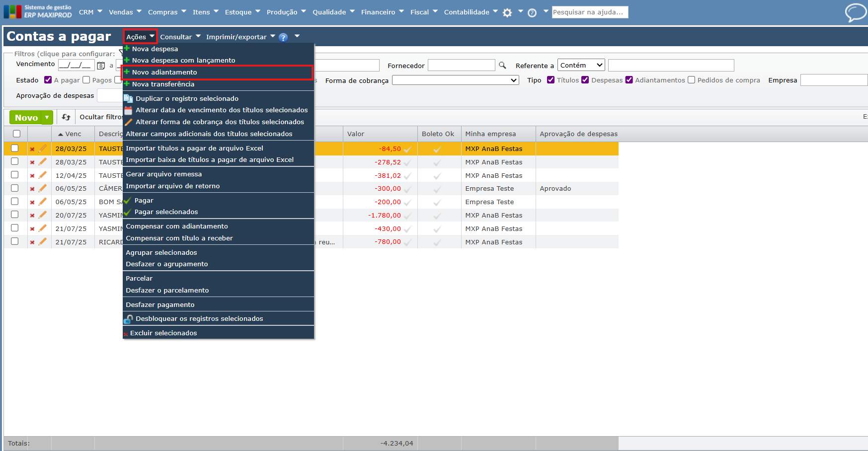This screenshot has height=451, width=868.
Task: Click the blue help icon after Imprimir/exportar
Action: pos(283,37)
